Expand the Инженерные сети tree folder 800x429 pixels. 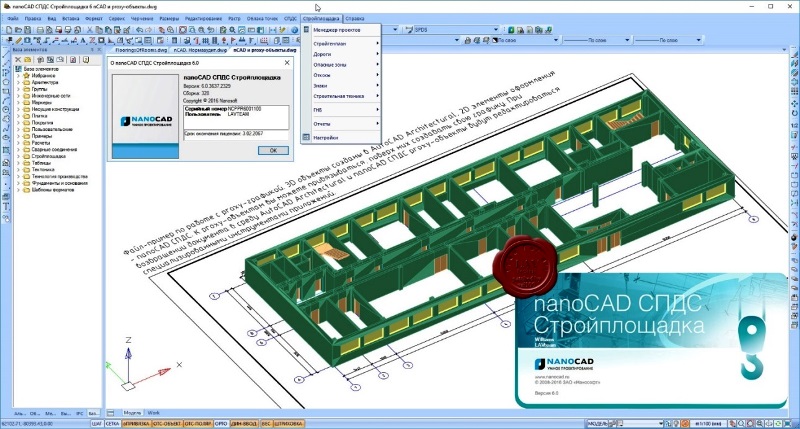[x=18, y=95]
